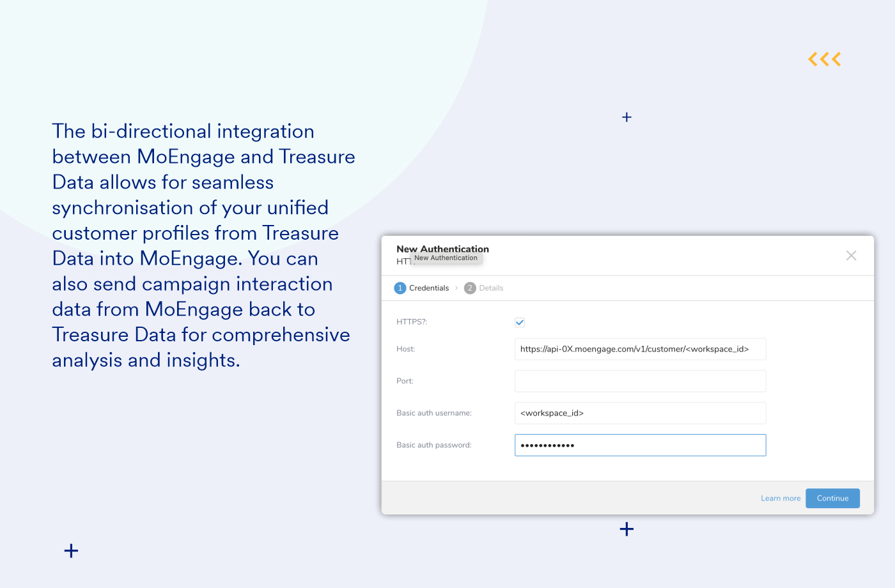Viewport: 895px width, 588px height.
Task: Select the Basic auth password field
Action: pos(640,445)
